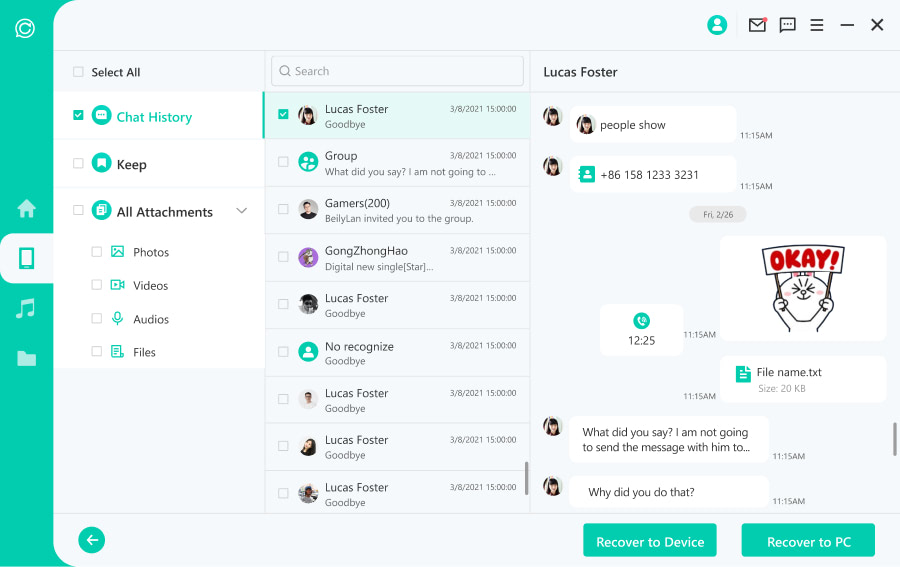Tick the Photos attachment checkbox

tap(97, 252)
